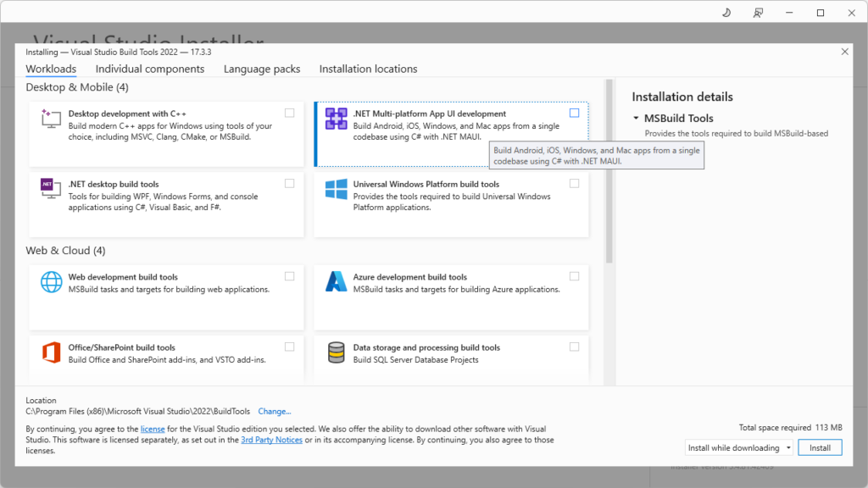Image resolution: width=868 pixels, height=488 pixels.
Task: Check .NET Multi-platform App UI development
Action: pos(574,113)
